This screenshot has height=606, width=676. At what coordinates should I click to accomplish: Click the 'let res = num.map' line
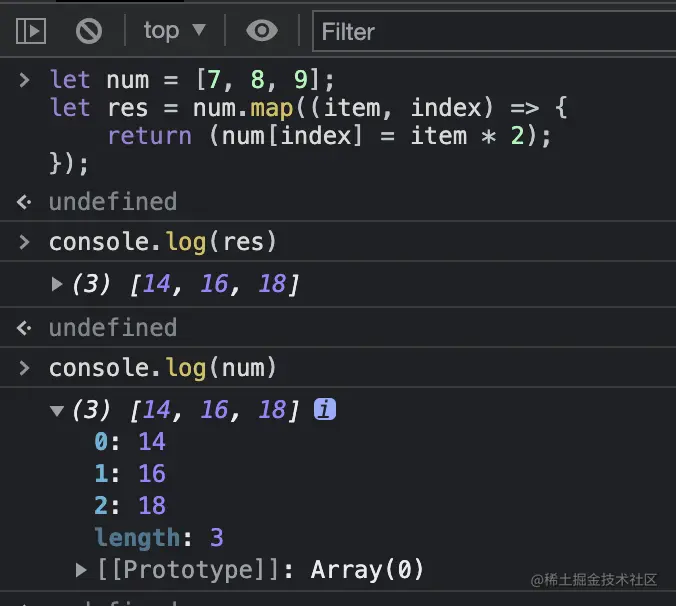308,108
